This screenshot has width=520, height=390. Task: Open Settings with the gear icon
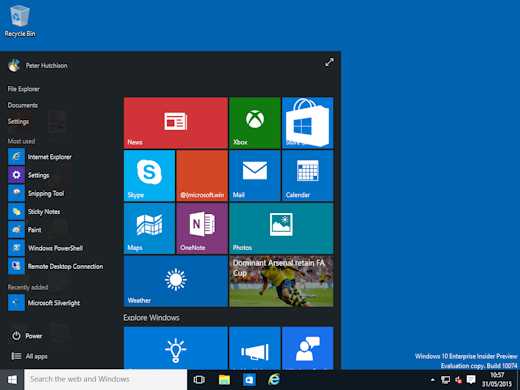click(x=29, y=175)
